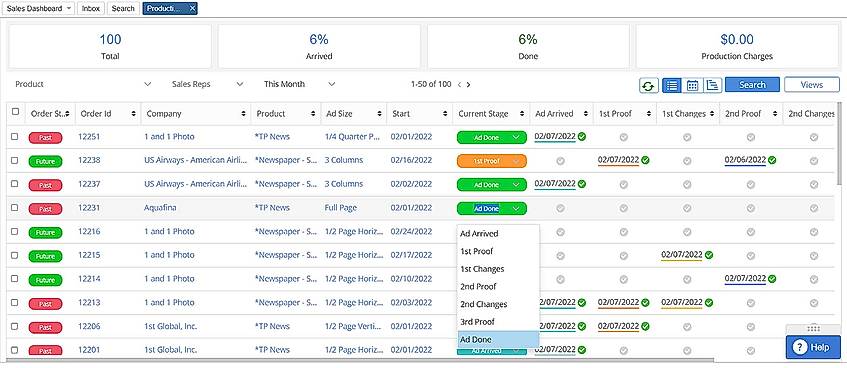Sort by Start column
Screen dimensions: 847x368
pos(445,114)
